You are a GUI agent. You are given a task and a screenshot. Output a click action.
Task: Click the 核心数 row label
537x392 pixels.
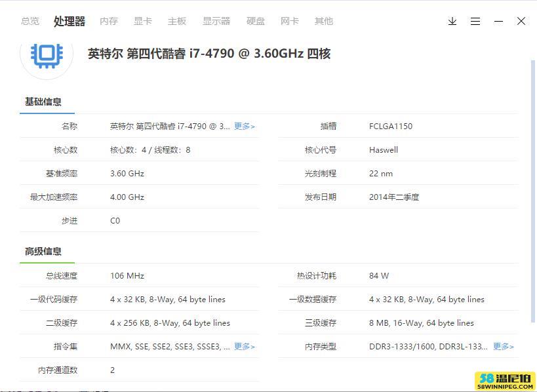coord(66,150)
